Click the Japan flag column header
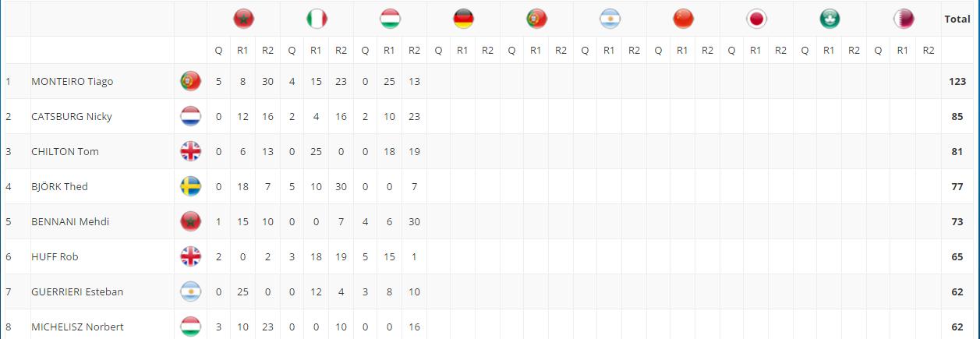 pos(755,19)
